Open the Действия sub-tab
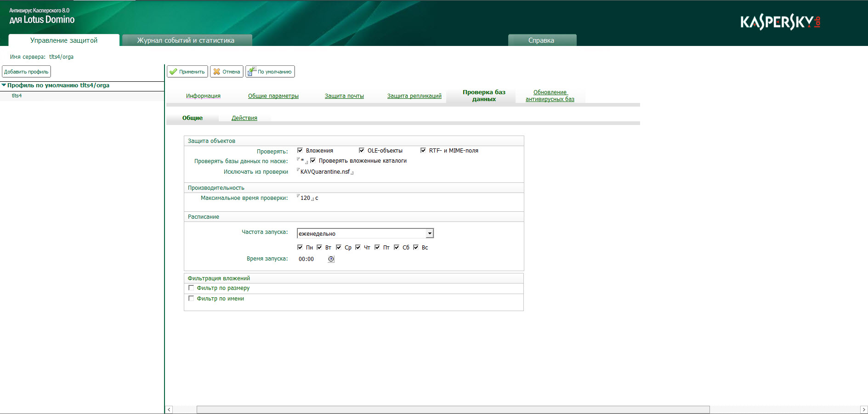The width and height of the screenshot is (868, 414). point(244,118)
